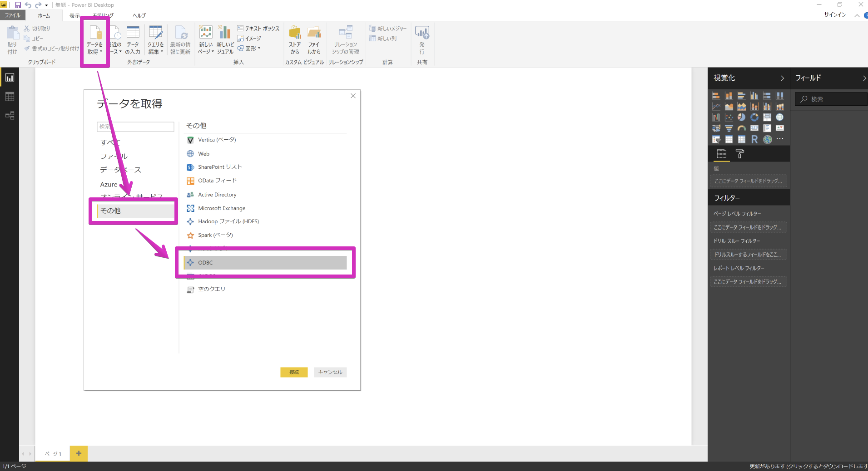Select the gauge visual

[x=741, y=128]
